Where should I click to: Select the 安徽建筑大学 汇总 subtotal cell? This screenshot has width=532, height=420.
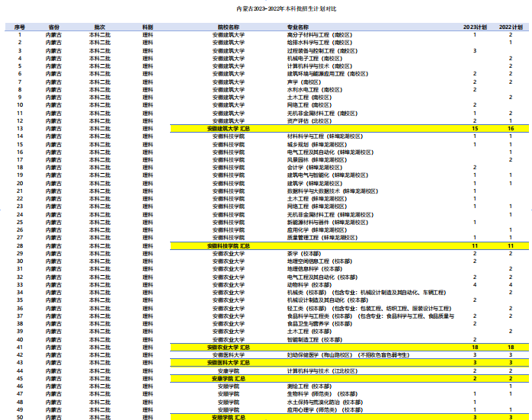point(228,129)
